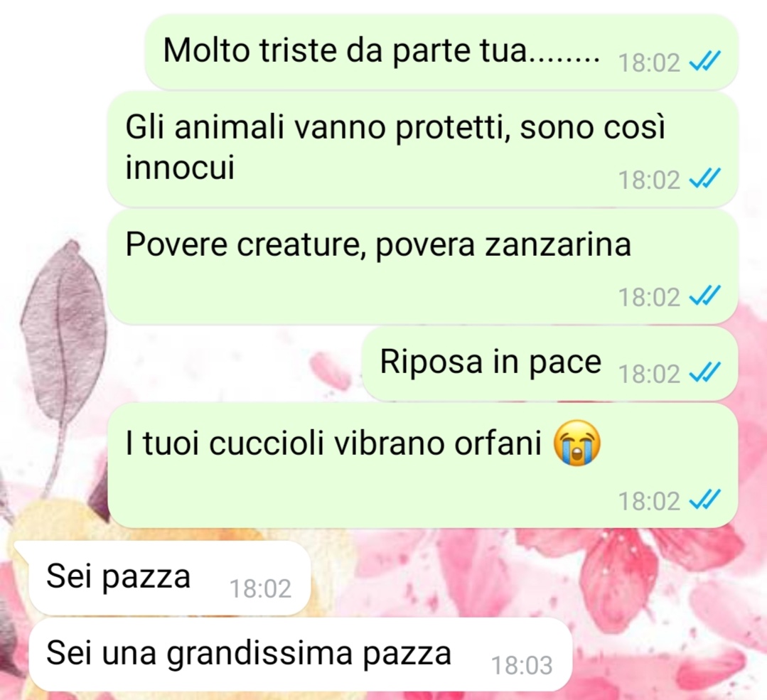The height and width of the screenshot is (700, 767).
Task: Click the word 'innocui' in the second message
Action: pos(180,167)
